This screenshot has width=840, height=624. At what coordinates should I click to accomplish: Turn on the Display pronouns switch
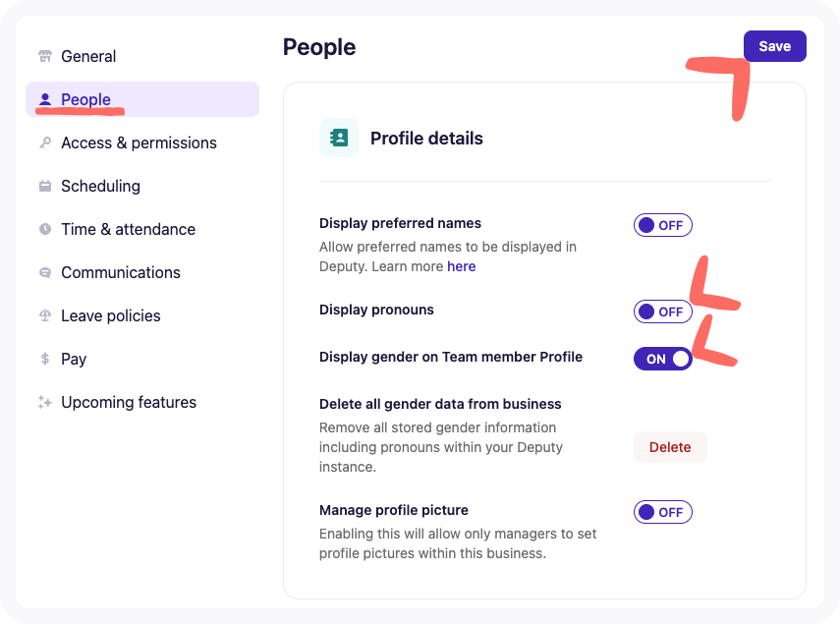coord(662,312)
